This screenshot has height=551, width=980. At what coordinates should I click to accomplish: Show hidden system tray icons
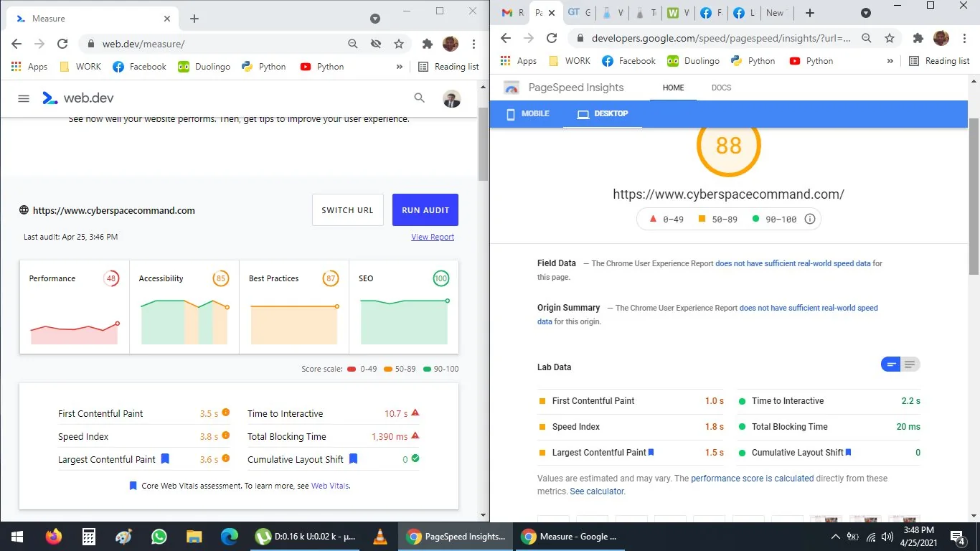tap(835, 536)
